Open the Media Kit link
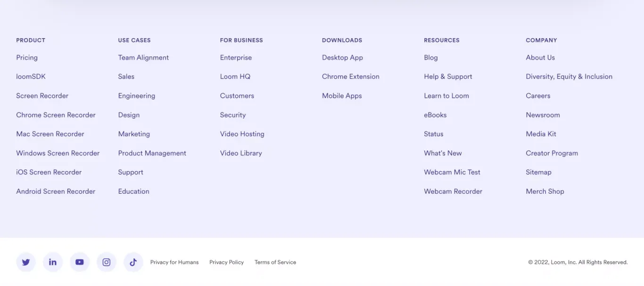The height and width of the screenshot is (286, 644). pyautogui.click(x=541, y=134)
